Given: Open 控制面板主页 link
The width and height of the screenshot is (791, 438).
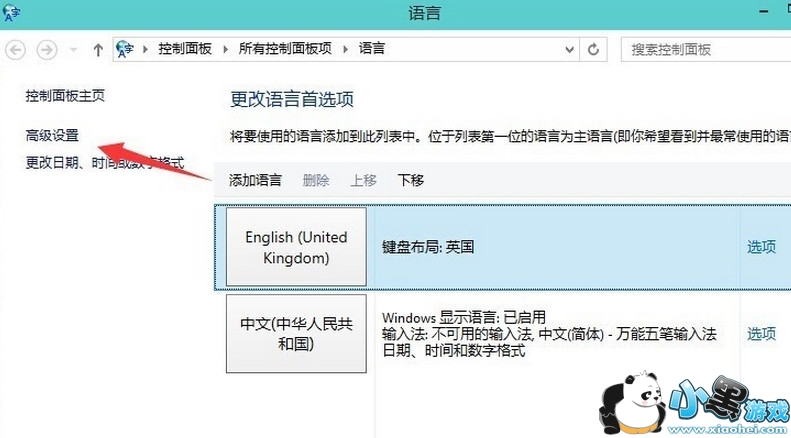Looking at the screenshot, I should pyautogui.click(x=65, y=95).
